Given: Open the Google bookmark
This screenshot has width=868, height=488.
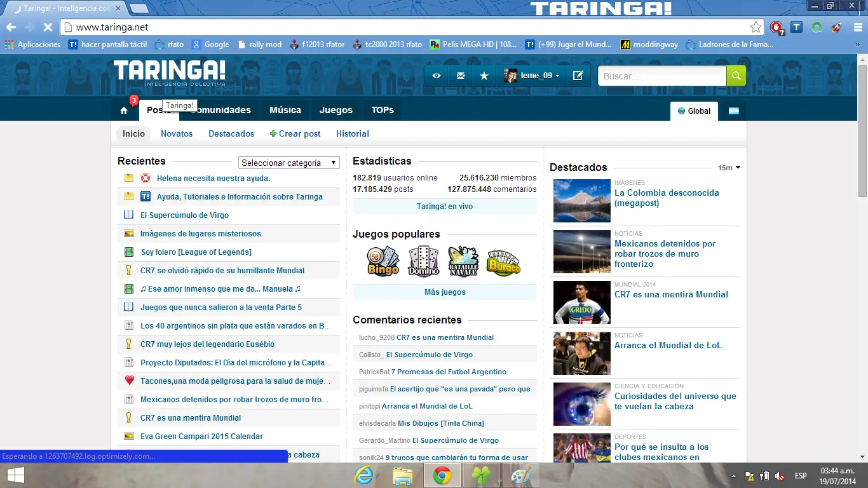Looking at the screenshot, I should click(x=210, y=44).
